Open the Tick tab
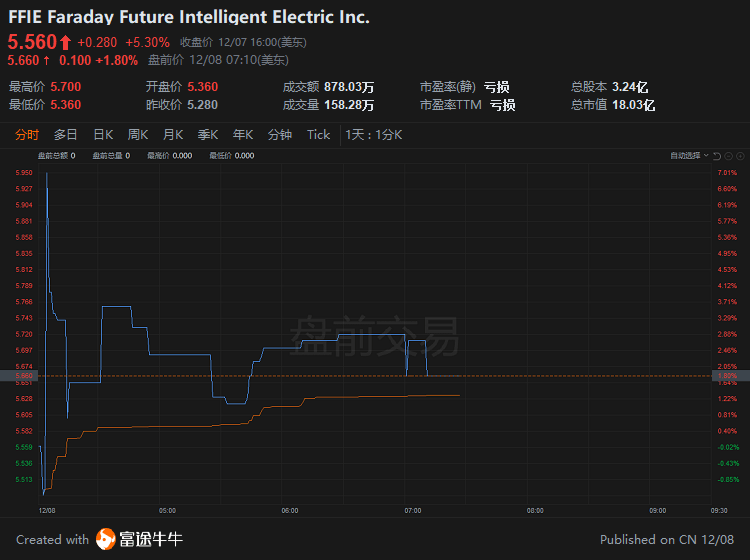 click(319, 135)
